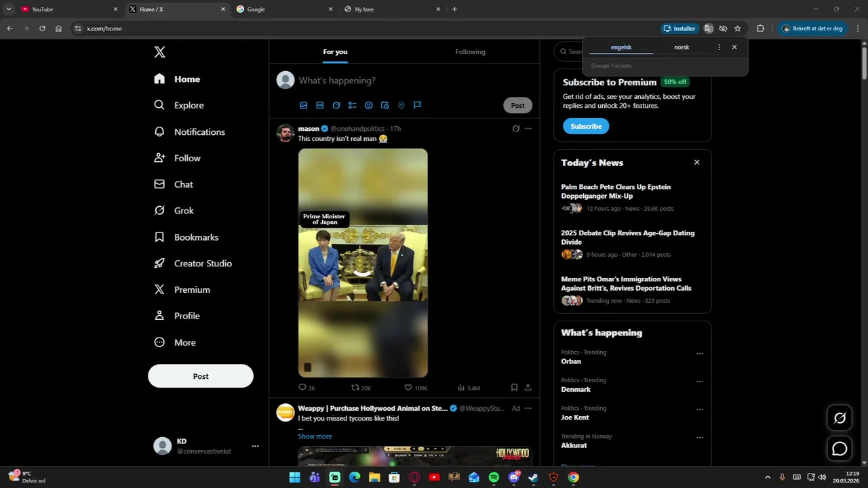This screenshot has width=868, height=488.
Task: Open Spotify from the taskbar
Action: tap(494, 477)
